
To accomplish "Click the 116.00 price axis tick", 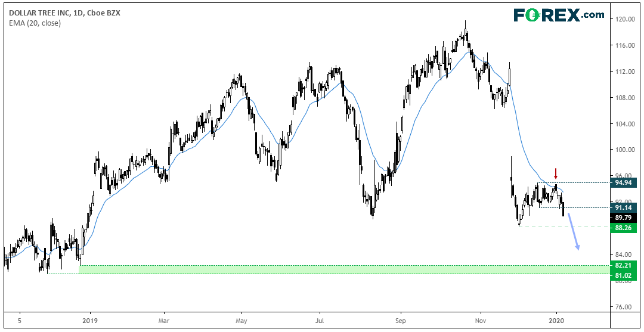I will pyautogui.click(x=624, y=45).
